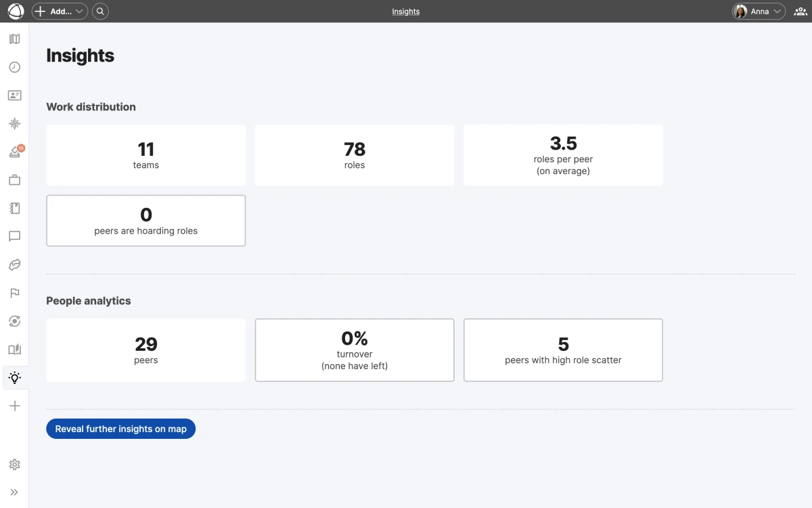
Task: Open the notebook icon in the sidebar
Action: (x=14, y=208)
